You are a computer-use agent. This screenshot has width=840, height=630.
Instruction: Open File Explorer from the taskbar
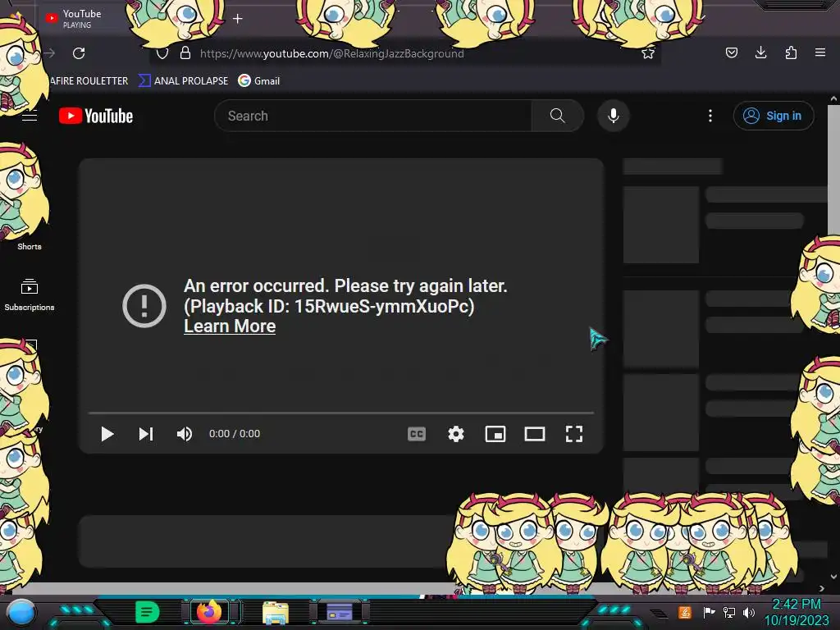tap(276, 613)
